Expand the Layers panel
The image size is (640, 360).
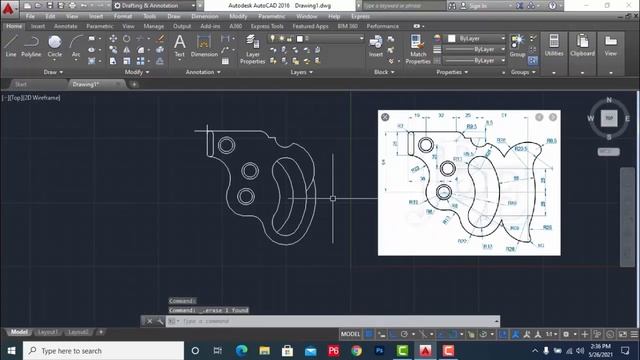pos(302,72)
